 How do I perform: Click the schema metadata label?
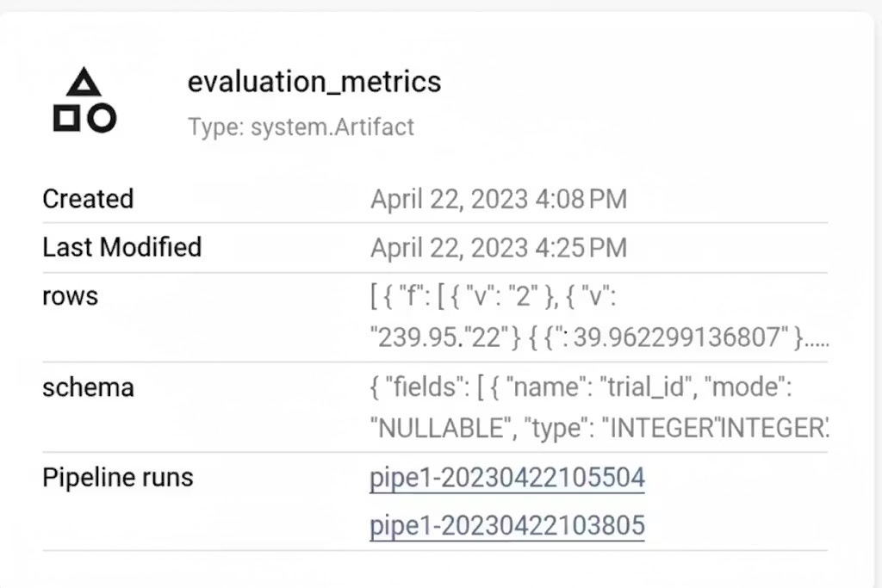click(88, 387)
